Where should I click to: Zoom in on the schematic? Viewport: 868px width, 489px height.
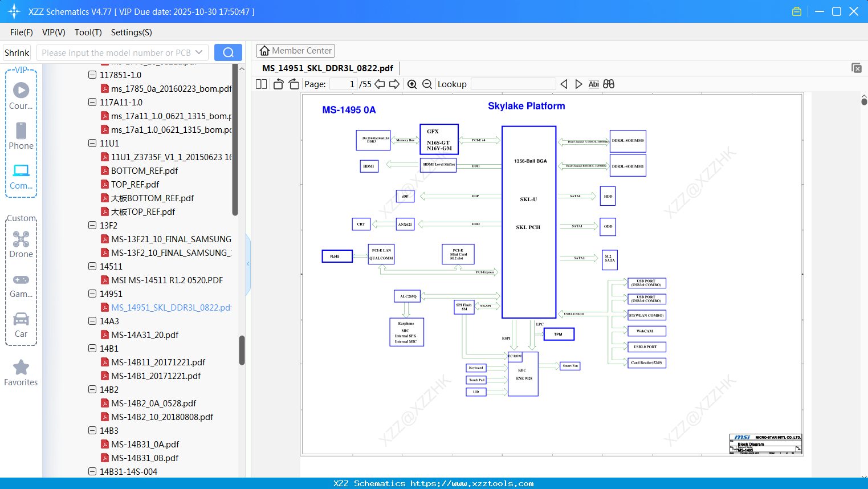point(412,84)
